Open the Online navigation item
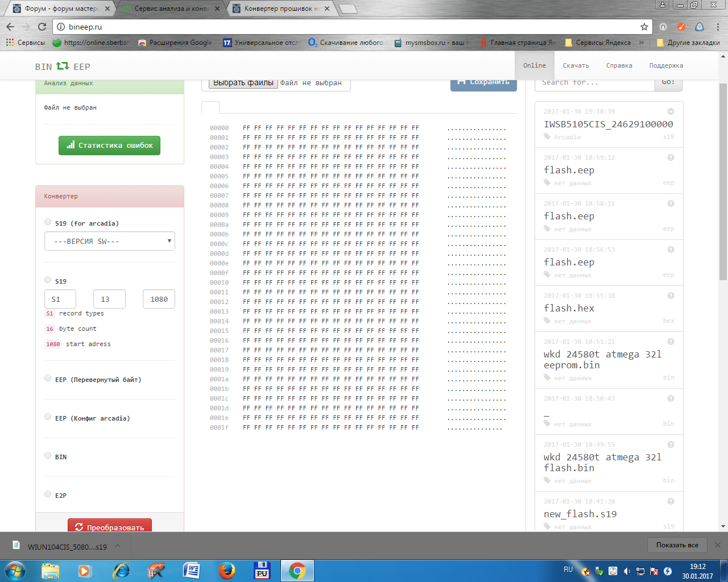Screen dimensions: 728x582 534,66
